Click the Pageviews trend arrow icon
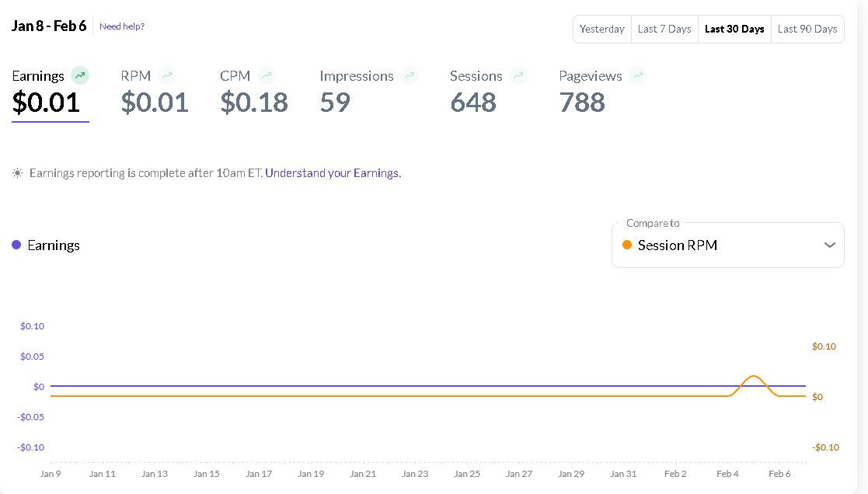 pos(638,75)
